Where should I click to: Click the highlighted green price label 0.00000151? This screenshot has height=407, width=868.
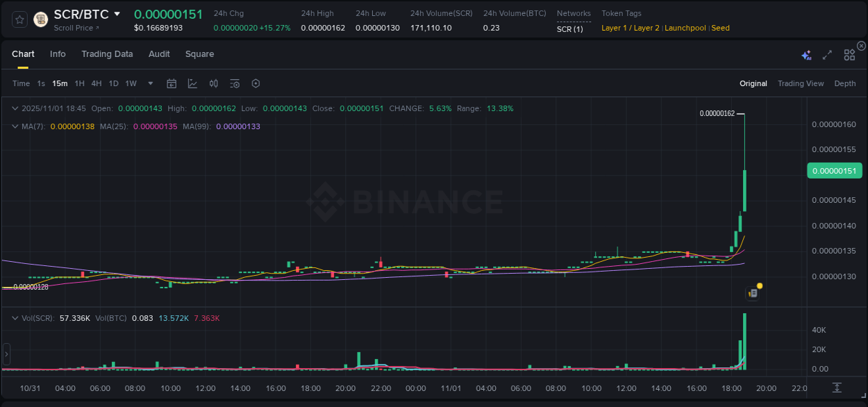(x=834, y=170)
